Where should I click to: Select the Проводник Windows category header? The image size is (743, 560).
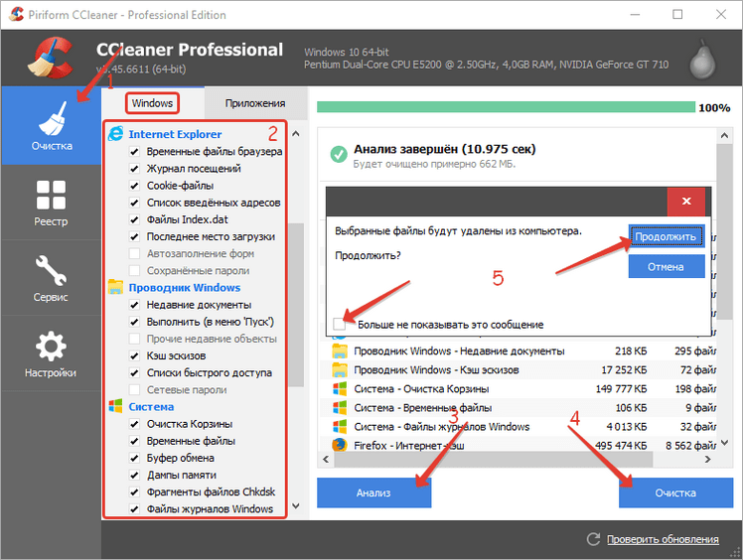[x=185, y=288]
